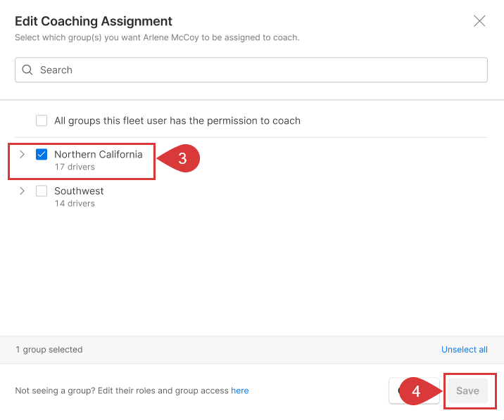Uncheck the Northern California checkbox
This screenshot has height=420, width=504.
[42, 155]
